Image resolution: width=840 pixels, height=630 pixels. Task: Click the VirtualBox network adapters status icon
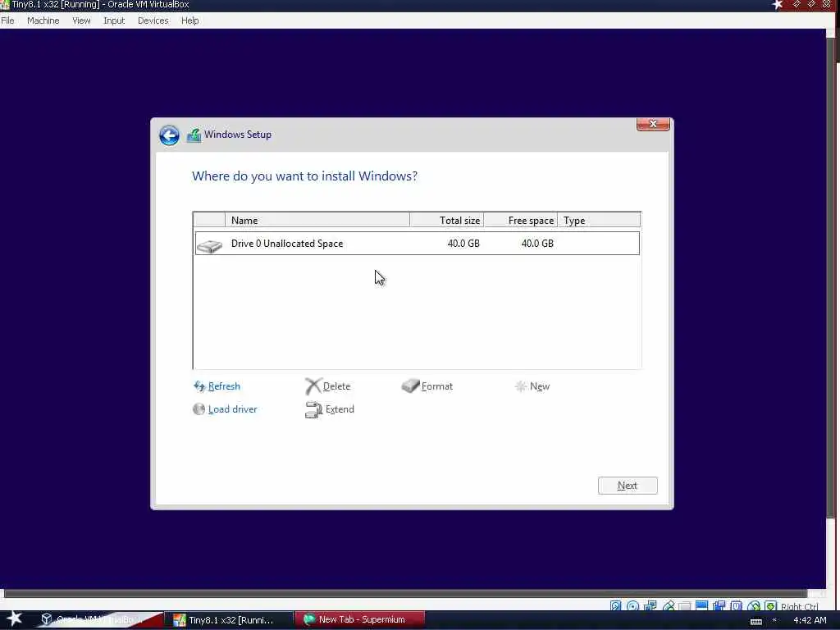[x=651, y=605]
